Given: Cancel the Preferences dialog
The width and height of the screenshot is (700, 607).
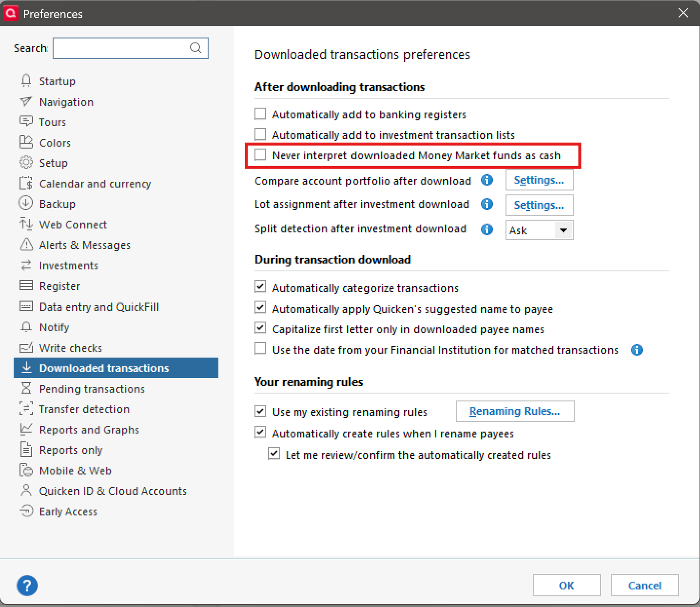Looking at the screenshot, I should (x=644, y=585).
